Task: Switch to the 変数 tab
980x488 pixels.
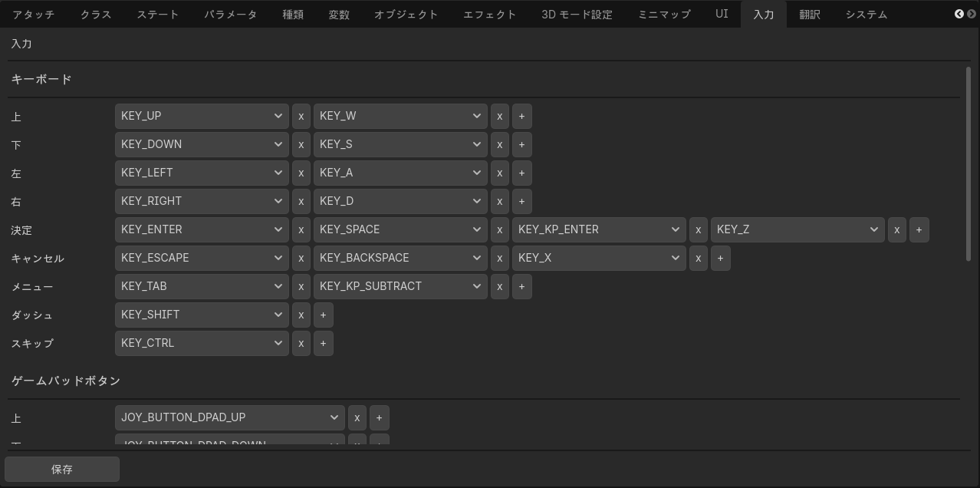Action: [339, 15]
